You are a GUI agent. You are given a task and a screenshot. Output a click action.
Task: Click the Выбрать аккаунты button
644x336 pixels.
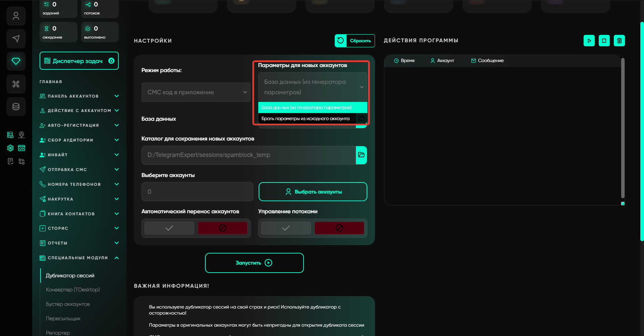pyautogui.click(x=313, y=192)
